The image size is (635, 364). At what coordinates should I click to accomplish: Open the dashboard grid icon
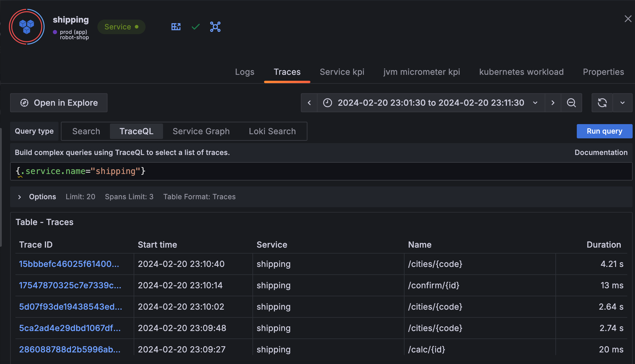(x=176, y=27)
